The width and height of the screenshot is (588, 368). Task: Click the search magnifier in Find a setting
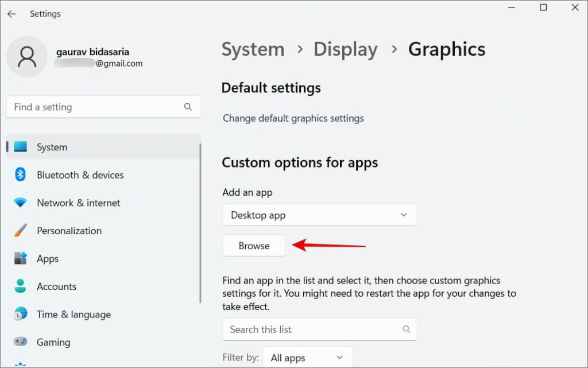188,107
